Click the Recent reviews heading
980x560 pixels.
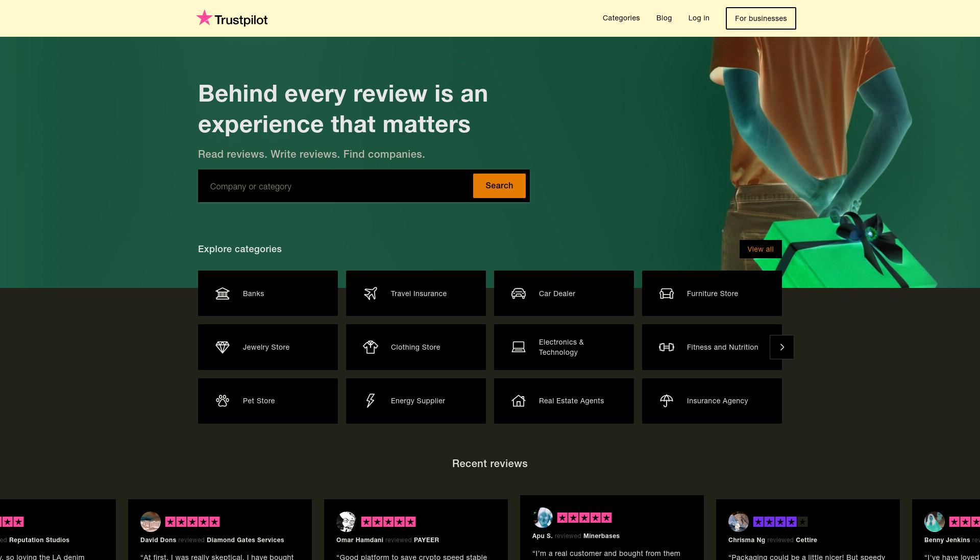point(490,464)
